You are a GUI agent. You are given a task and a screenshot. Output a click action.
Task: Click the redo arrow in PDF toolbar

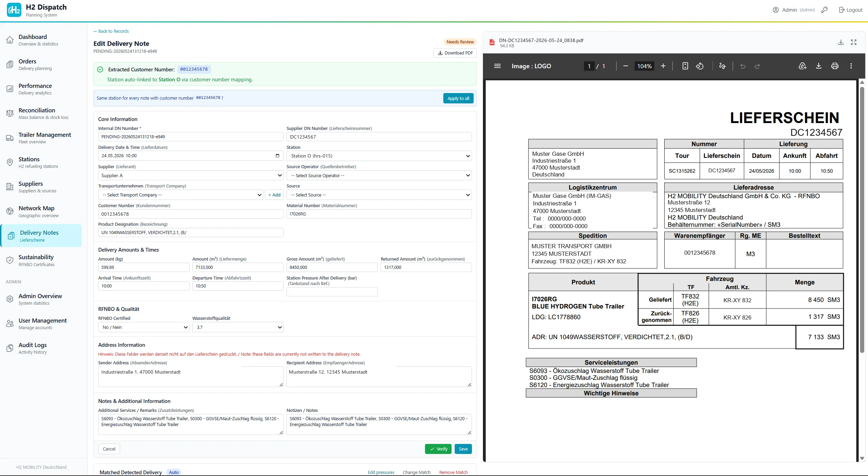[757, 66]
